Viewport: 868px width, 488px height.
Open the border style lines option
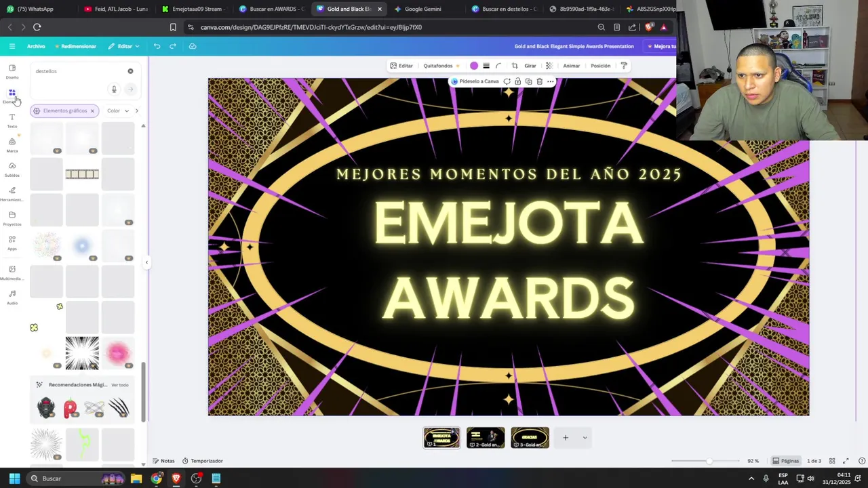(486, 66)
